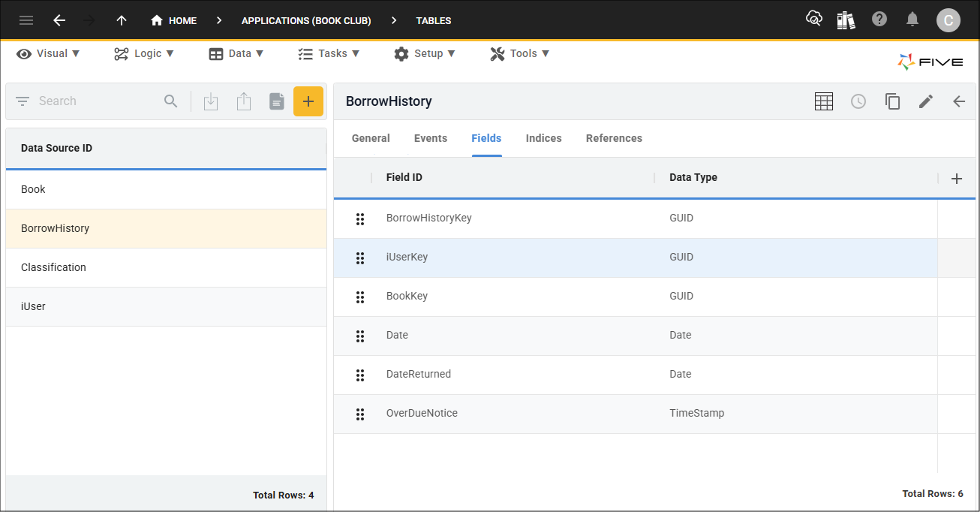The width and height of the screenshot is (980, 512).
Task: Click the history clock icon
Action: coord(858,101)
